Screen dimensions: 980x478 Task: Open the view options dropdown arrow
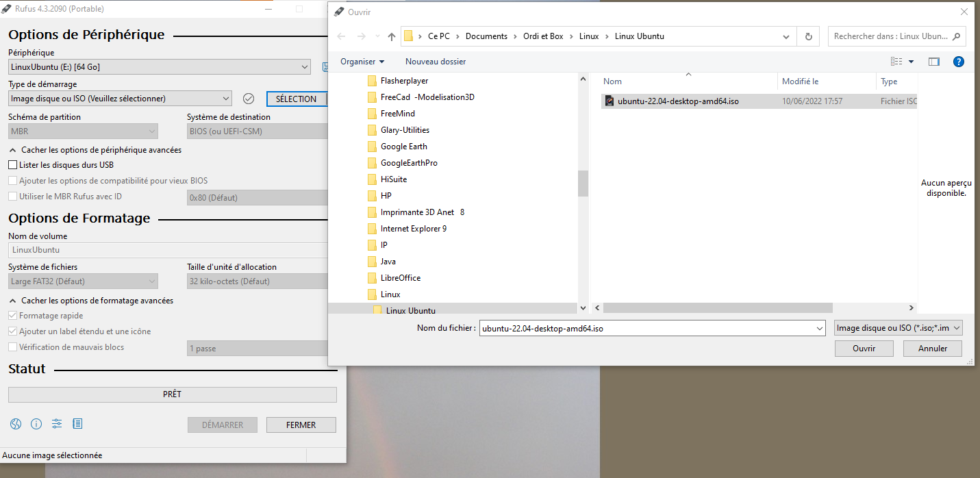pos(911,62)
